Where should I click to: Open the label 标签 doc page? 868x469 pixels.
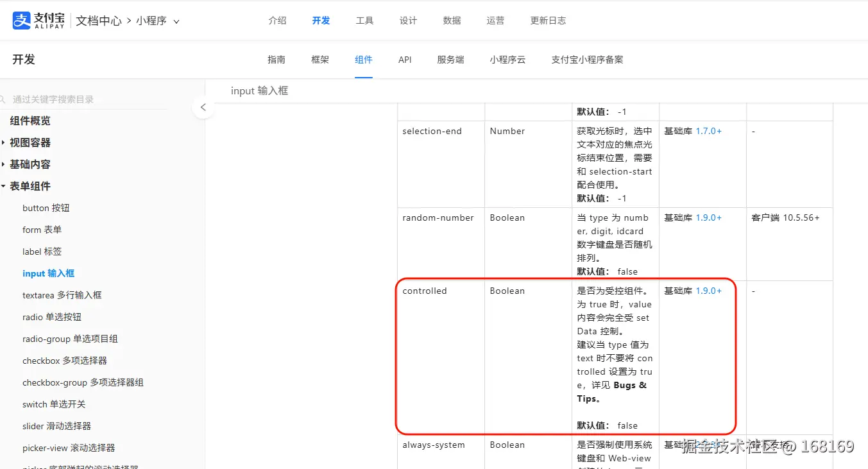click(x=42, y=252)
